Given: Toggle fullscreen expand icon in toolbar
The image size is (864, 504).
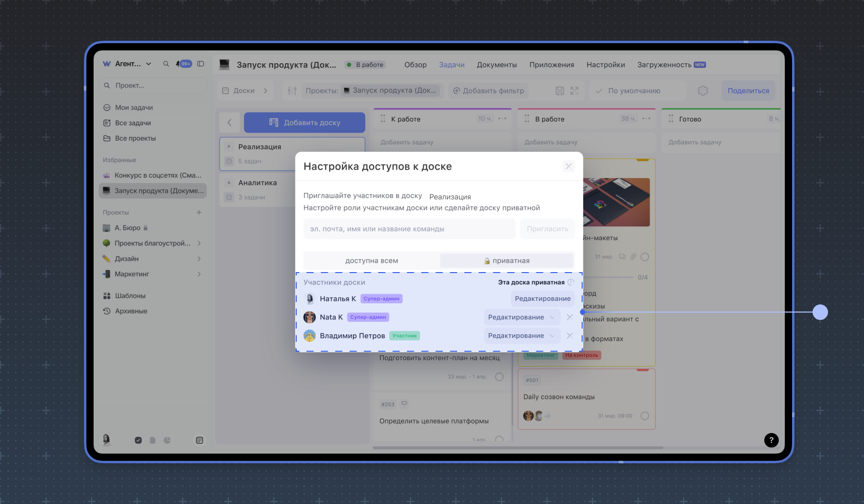Looking at the screenshot, I should pyautogui.click(x=574, y=91).
